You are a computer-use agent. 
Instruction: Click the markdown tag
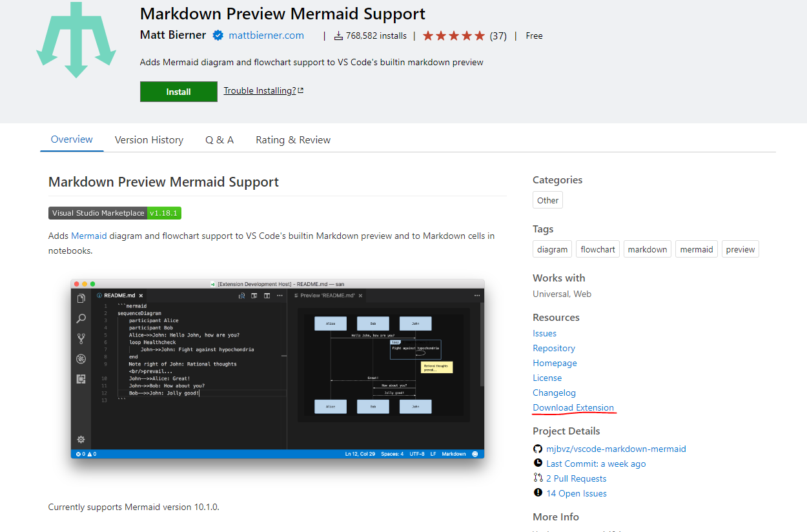648,249
